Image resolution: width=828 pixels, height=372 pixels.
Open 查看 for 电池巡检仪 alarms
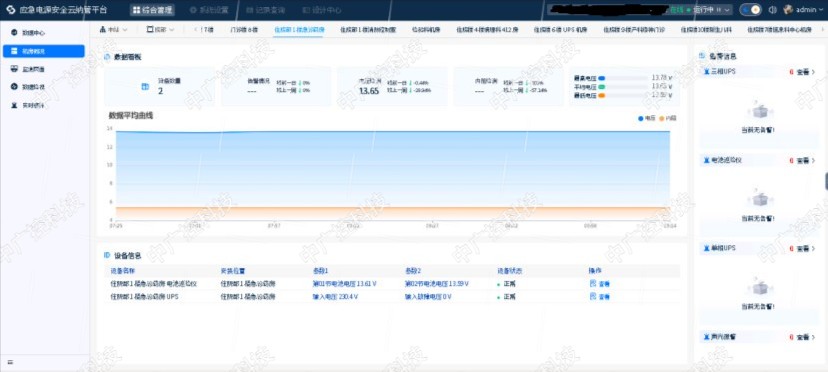(803, 160)
